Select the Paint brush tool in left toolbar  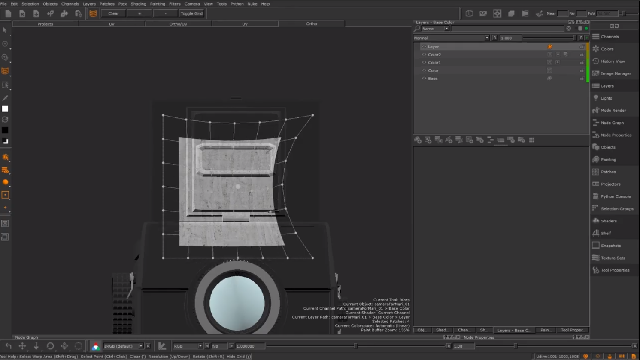[5, 98]
